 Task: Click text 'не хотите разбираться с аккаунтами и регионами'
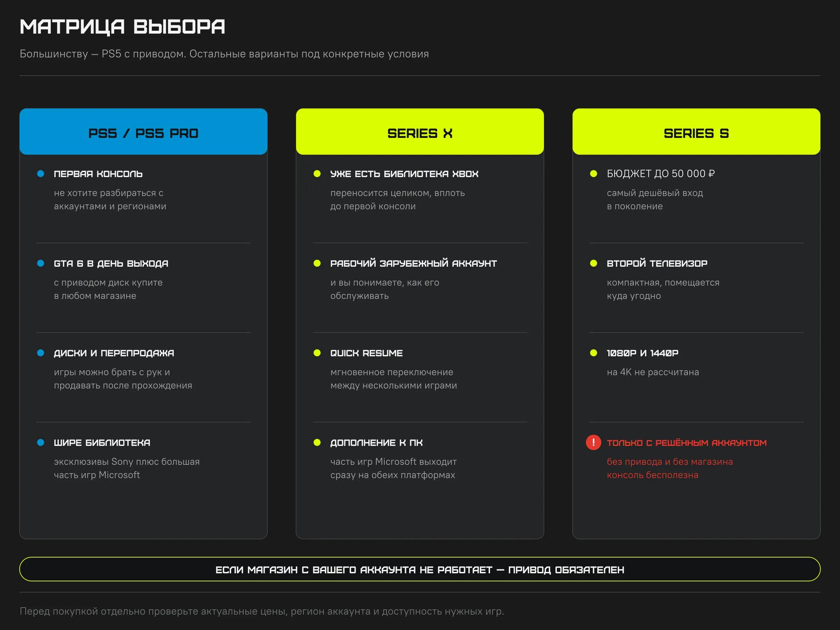click(x=110, y=200)
